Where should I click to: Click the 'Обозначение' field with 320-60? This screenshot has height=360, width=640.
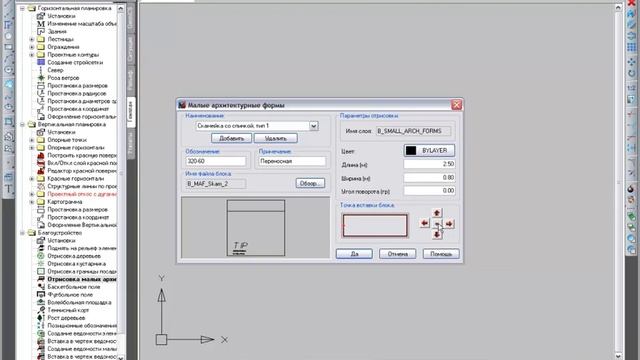coord(216,161)
